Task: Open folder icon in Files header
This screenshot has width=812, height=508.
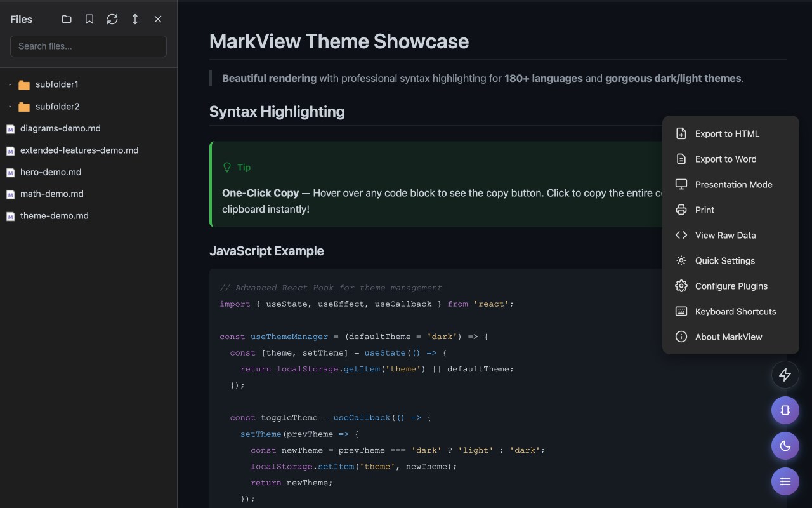Action: pos(67,19)
